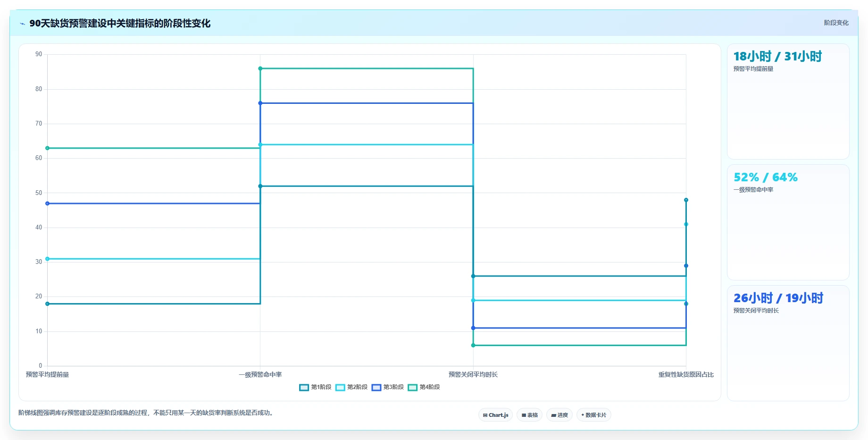Click the title 90天缺货预警建设中关键指标的阶段性变化
The image size is (868, 440).
(120, 24)
